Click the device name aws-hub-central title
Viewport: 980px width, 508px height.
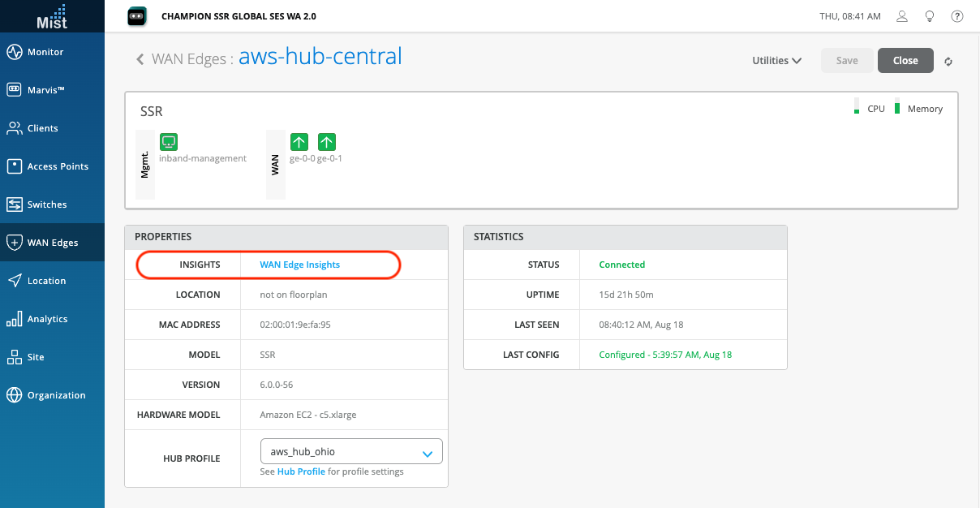[x=320, y=57]
